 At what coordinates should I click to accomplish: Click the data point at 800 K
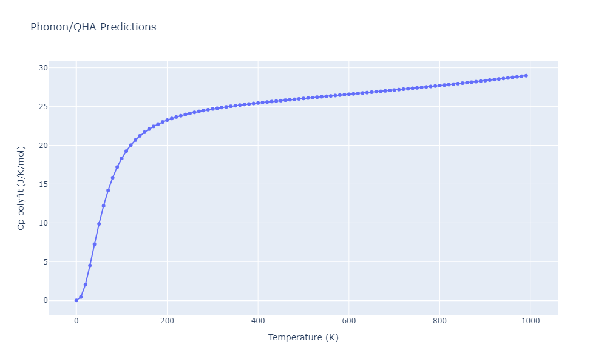click(439, 86)
